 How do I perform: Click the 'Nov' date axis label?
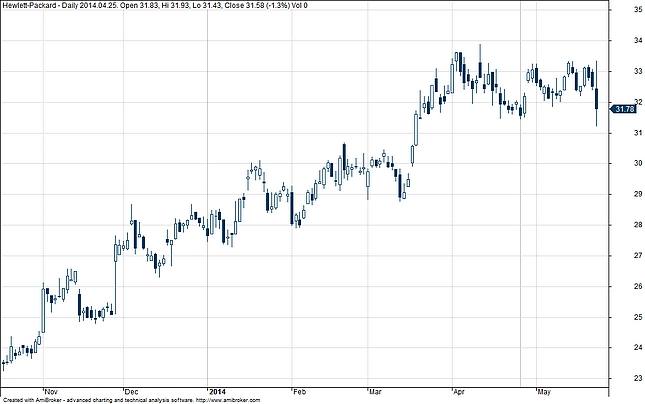pos(51,392)
